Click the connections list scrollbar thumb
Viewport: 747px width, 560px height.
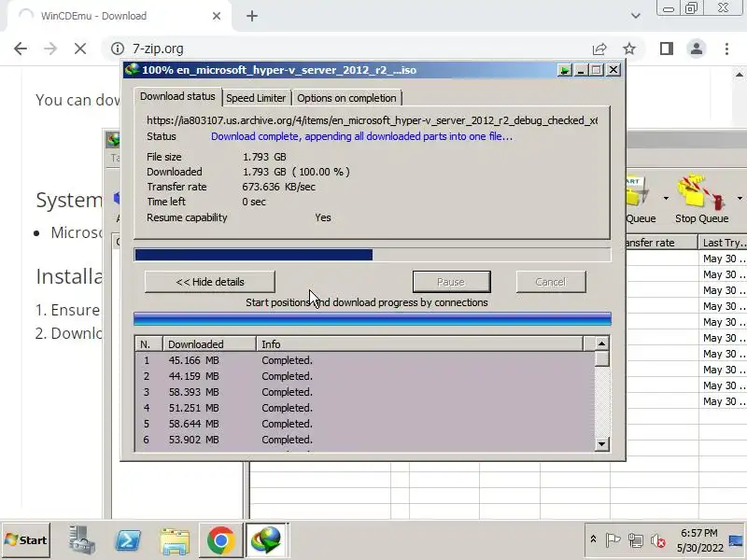tap(601, 358)
